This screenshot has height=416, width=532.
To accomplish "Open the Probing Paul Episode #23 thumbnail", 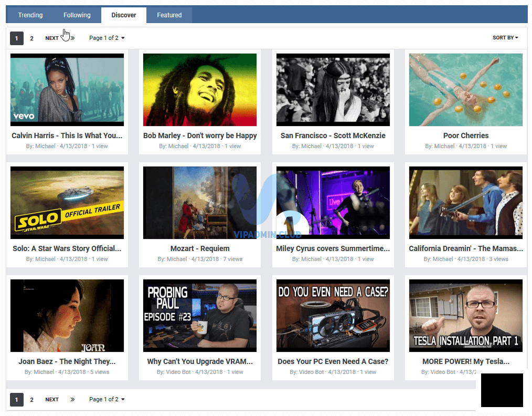I will pos(200,316).
